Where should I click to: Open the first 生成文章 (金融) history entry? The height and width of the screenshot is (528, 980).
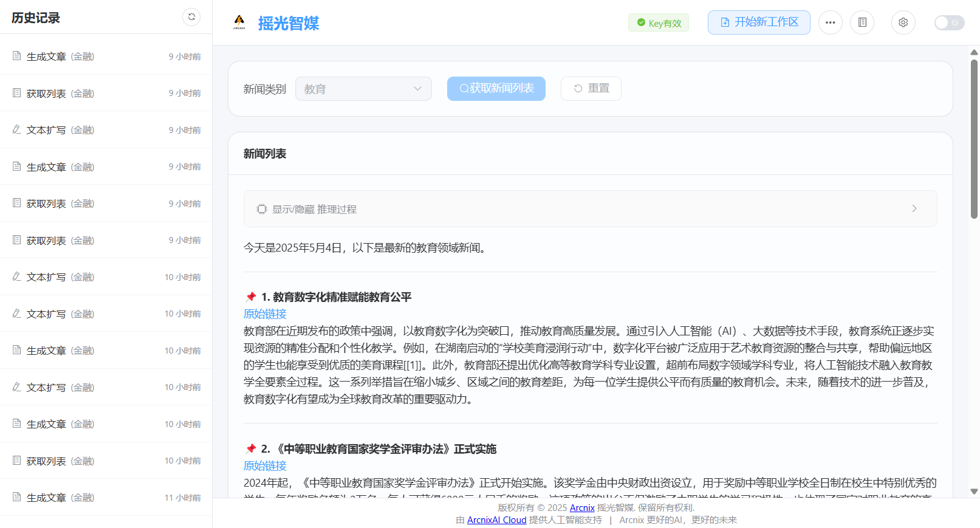click(60, 57)
